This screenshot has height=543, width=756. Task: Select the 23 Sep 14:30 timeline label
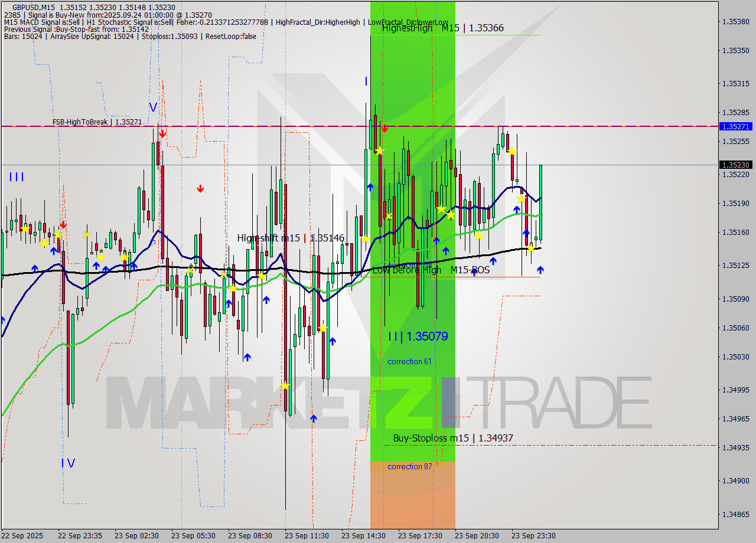coord(364,536)
